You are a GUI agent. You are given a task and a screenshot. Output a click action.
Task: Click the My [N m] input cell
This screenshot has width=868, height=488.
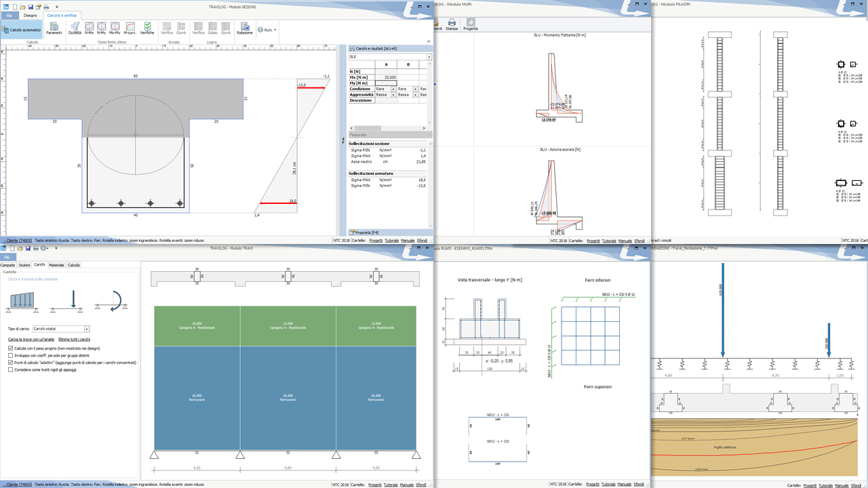coord(385,83)
